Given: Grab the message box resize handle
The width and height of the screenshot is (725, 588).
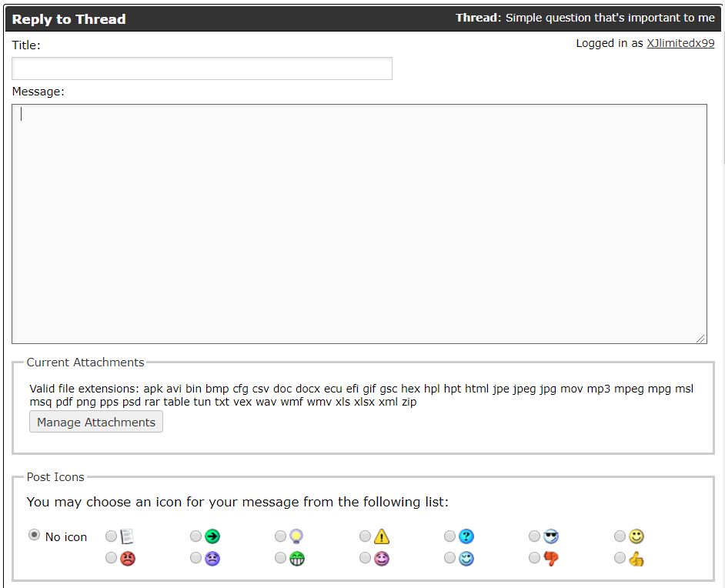Looking at the screenshot, I should pos(701,339).
